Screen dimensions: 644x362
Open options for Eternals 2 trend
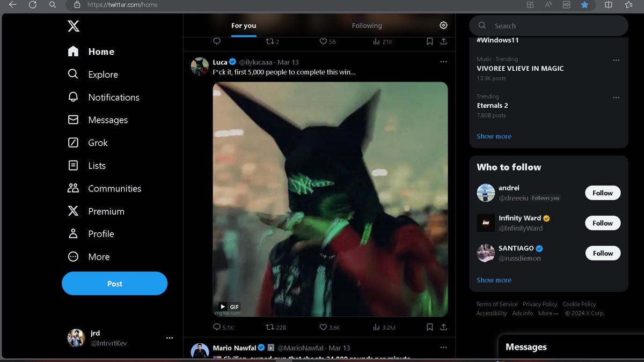pos(616,98)
